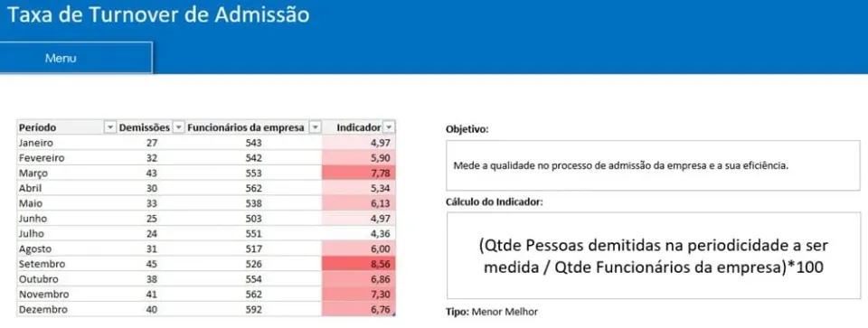The image size is (868, 328).
Task: Click the Cálculo do Indicador formula box
Action: (x=653, y=256)
